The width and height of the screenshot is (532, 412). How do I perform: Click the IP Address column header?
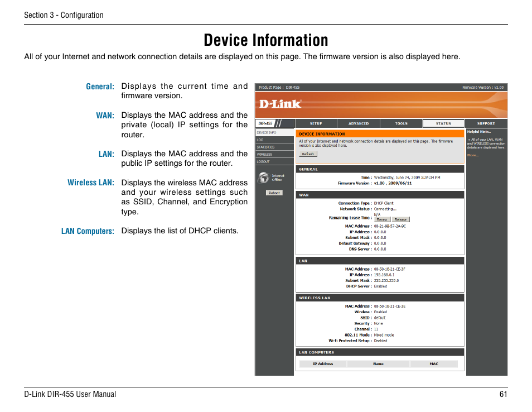coord(323,364)
